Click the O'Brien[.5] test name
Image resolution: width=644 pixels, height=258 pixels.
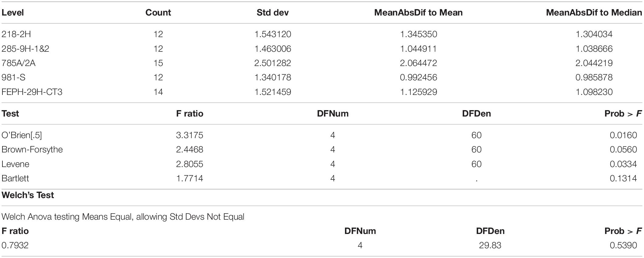point(22,135)
